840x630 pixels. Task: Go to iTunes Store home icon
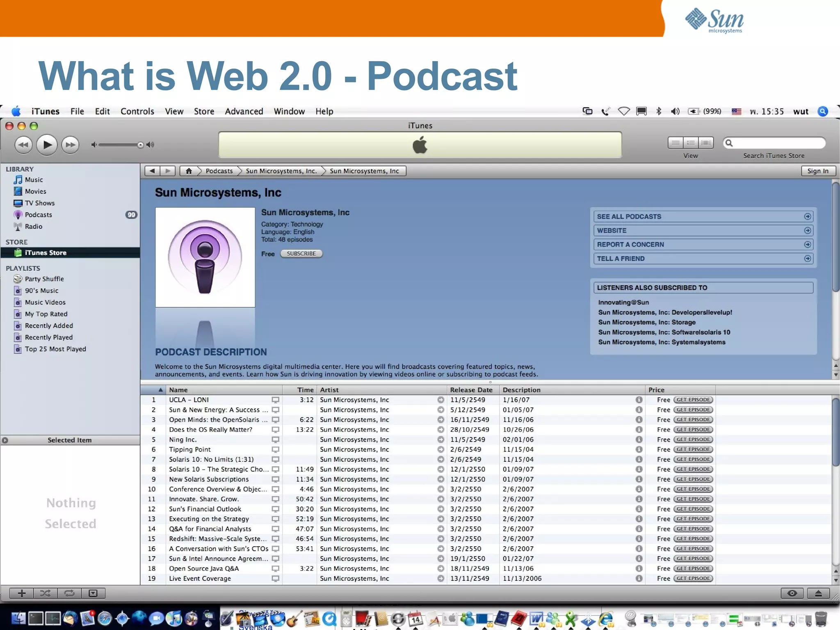point(189,171)
